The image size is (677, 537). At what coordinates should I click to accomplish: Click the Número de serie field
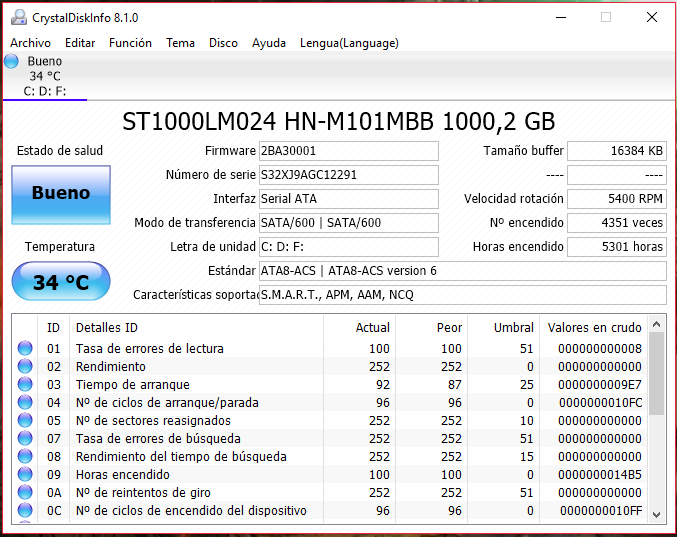point(348,175)
